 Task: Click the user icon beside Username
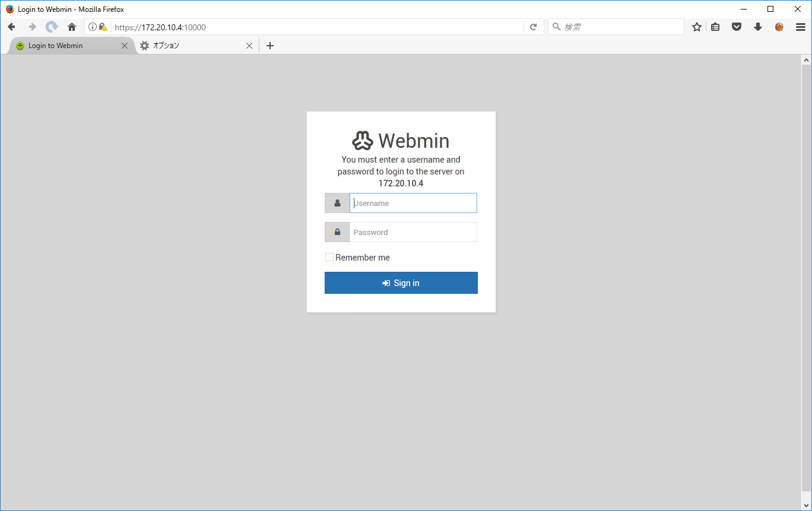pos(337,203)
